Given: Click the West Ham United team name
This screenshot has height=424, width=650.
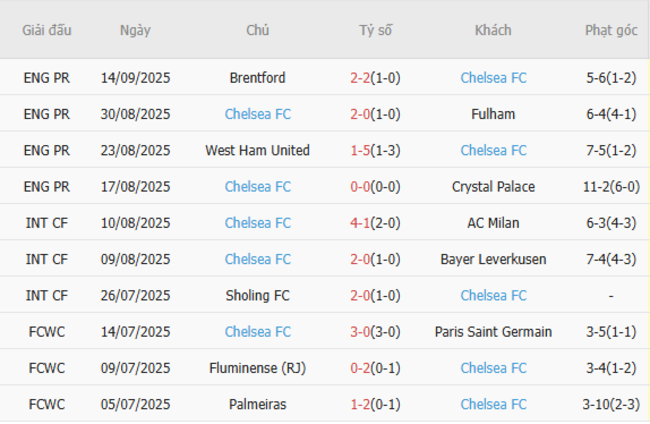Looking at the screenshot, I should pos(257,150).
